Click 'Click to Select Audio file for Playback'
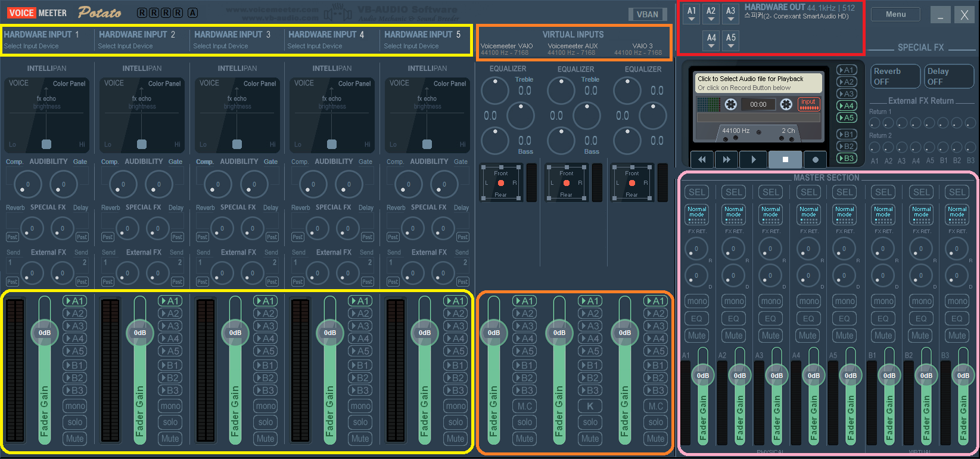 [750, 79]
